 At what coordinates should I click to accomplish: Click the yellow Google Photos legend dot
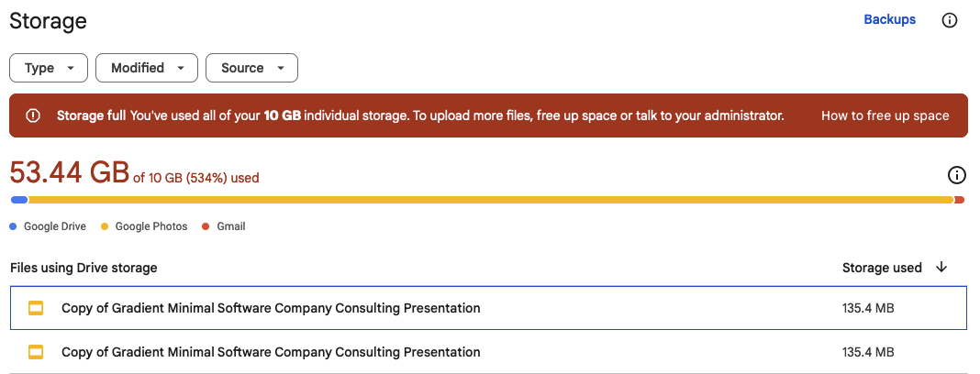[x=105, y=226]
